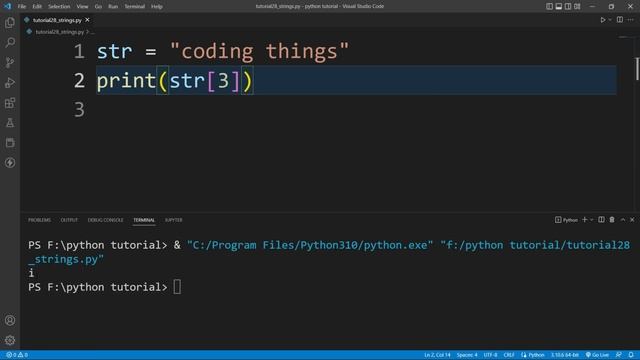Open editor More Actions ellipsis
The height and width of the screenshot is (360, 640).
631,20
